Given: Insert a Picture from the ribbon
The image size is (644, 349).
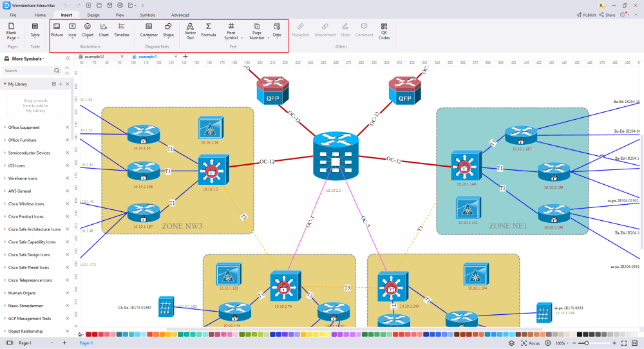Looking at the screenshot, I should click(57, 30).
